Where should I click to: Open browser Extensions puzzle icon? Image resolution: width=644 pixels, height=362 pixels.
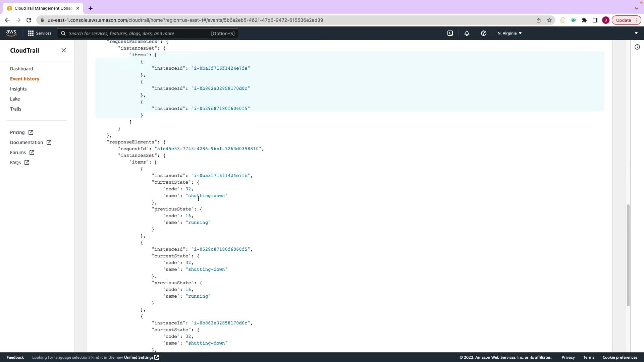(584, 20)
